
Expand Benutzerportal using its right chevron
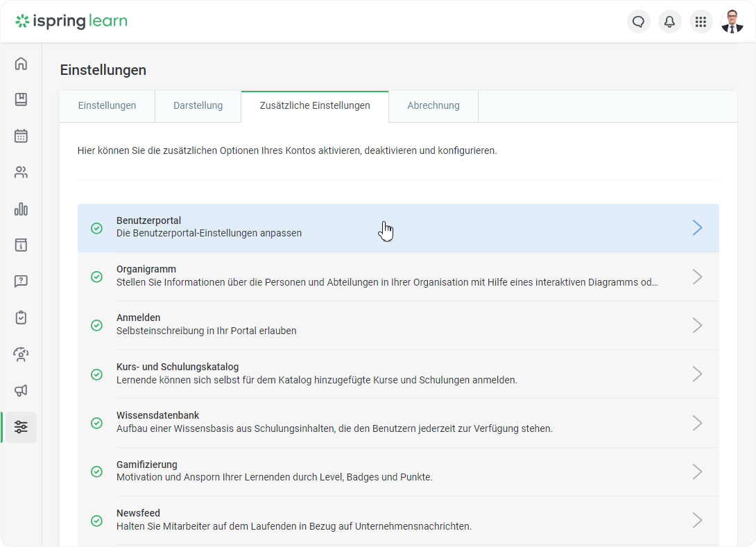click(697, 228)
